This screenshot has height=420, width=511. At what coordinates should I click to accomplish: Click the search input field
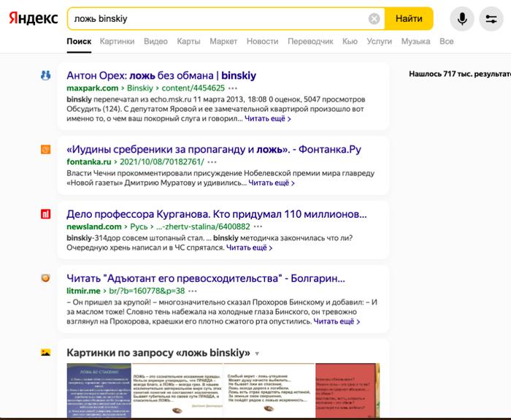[219, 19]
